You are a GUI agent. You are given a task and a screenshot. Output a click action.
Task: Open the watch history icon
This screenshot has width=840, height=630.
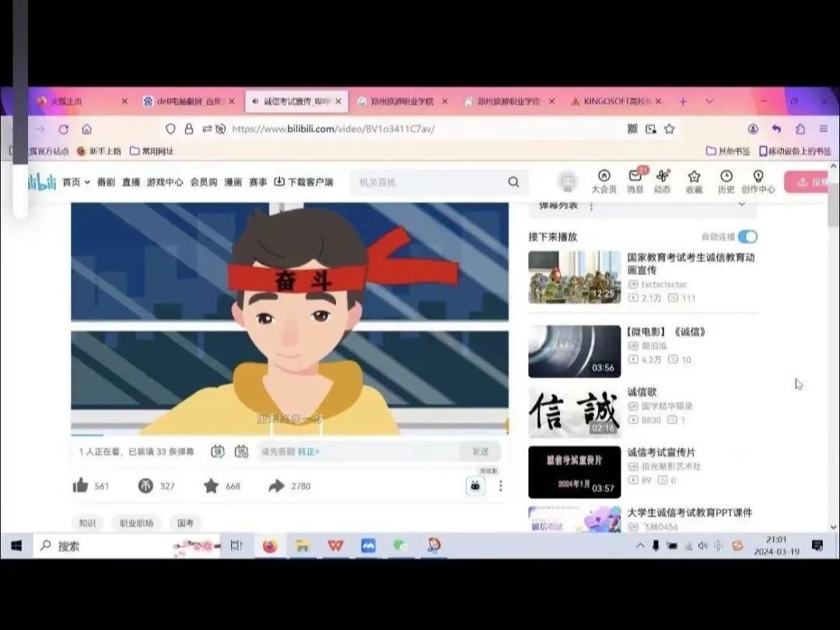726,180
